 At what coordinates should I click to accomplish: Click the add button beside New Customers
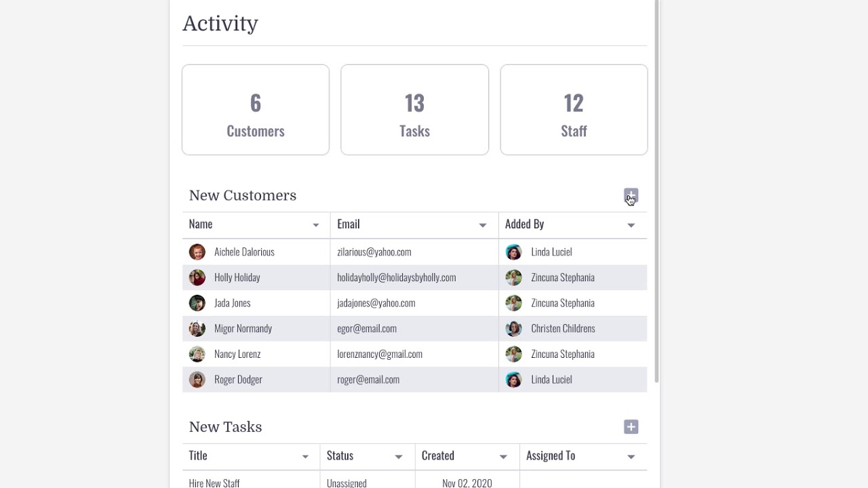[x=631, y=196]
